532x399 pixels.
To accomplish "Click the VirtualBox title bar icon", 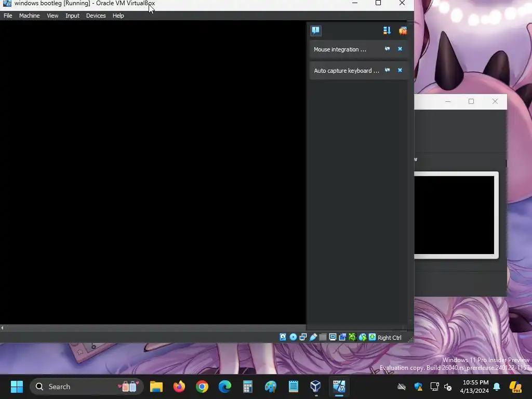I will point(7,3).
